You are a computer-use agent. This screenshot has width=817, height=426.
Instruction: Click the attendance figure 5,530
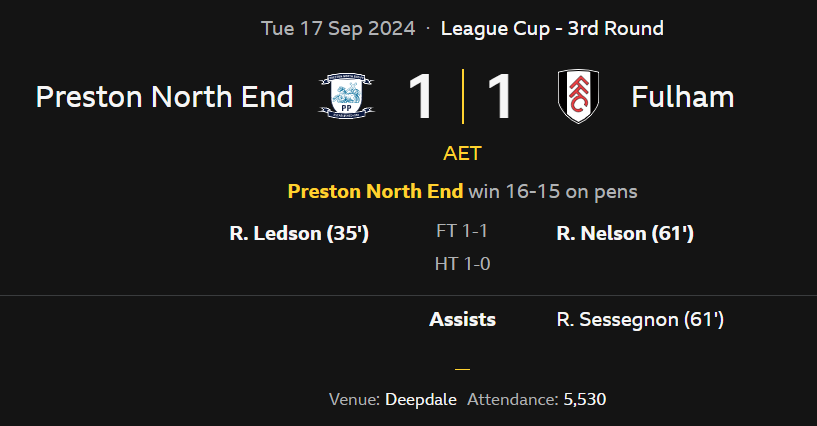pos(585,399)
